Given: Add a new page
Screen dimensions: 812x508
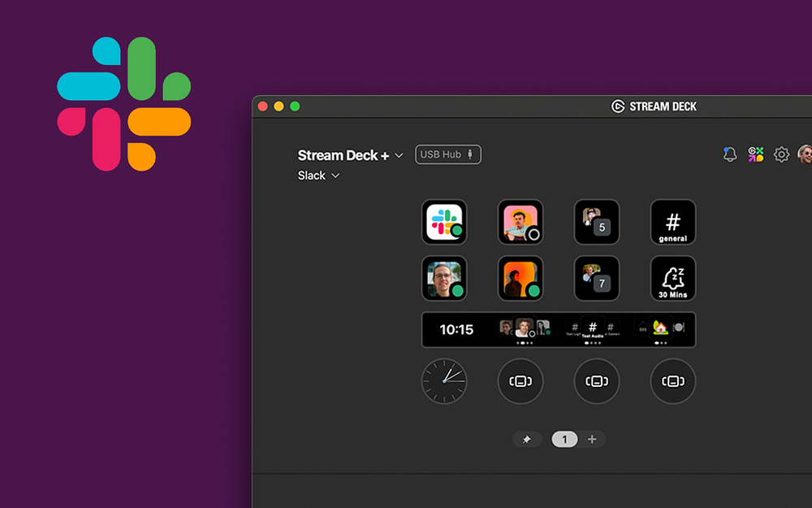Looking at the screenshot, I should (x=592, y=440).
